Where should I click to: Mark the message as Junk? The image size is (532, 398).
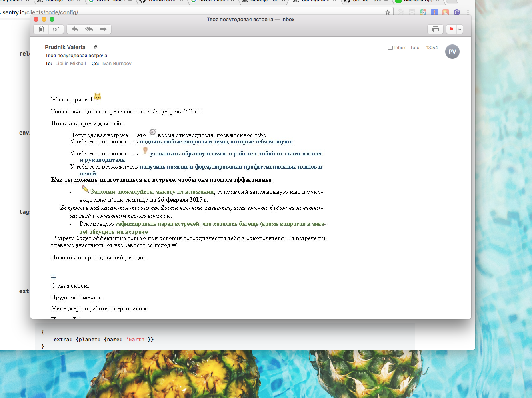[56, 29]
